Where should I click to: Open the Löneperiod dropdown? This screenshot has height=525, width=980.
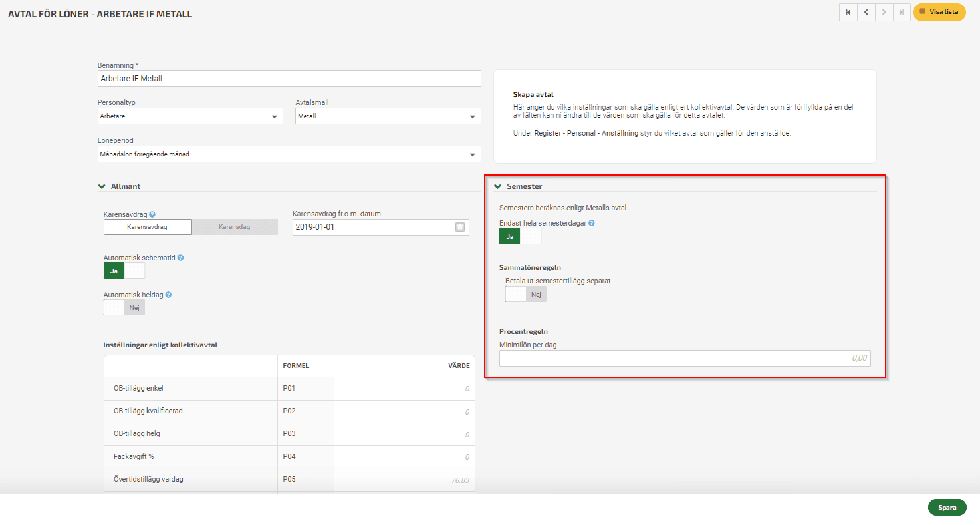click(289, 154)
